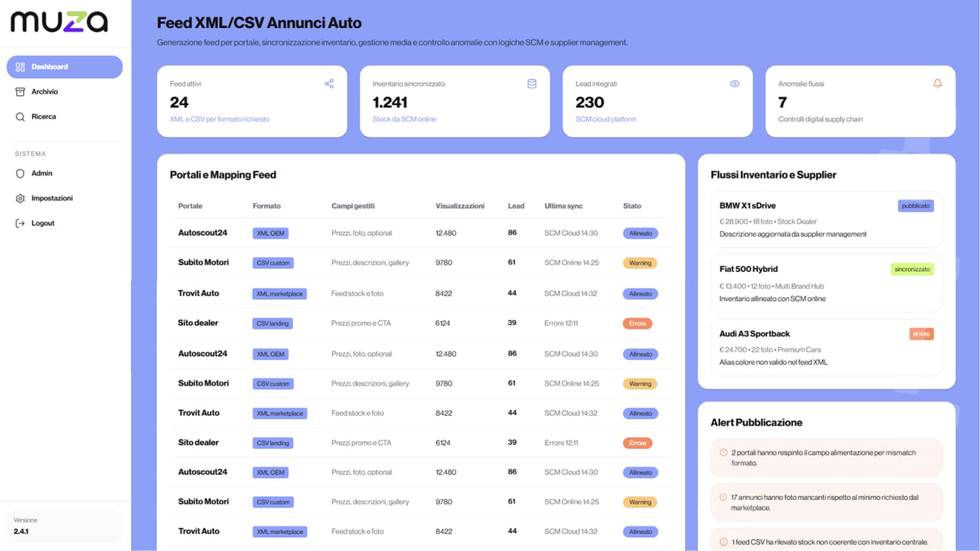980x551 pixels.
Task: Click 'Flussi Inventario e Supplier' heading
Action: tap(773, 175)
